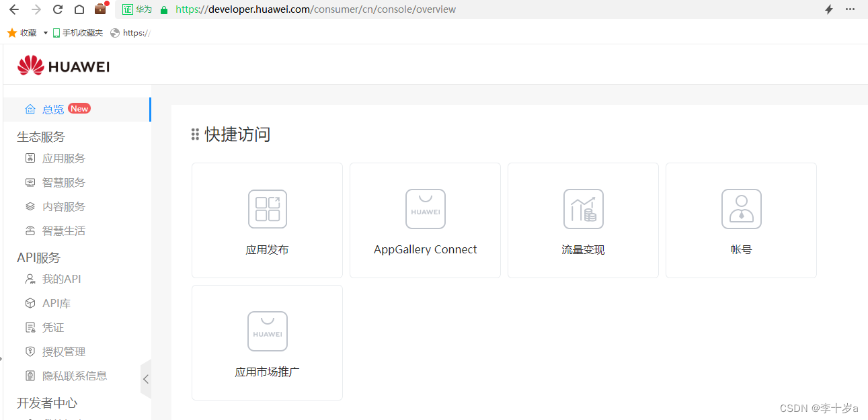868x420 pixels.
Task: Reload the page with the refresh icon
Action: 58,9
